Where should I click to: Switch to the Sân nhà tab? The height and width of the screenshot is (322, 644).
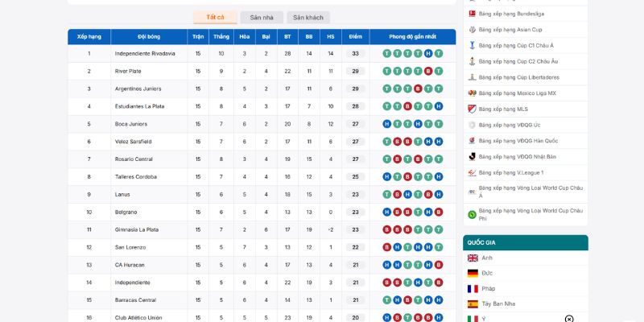pyautogui.click(x=262, y=18)
